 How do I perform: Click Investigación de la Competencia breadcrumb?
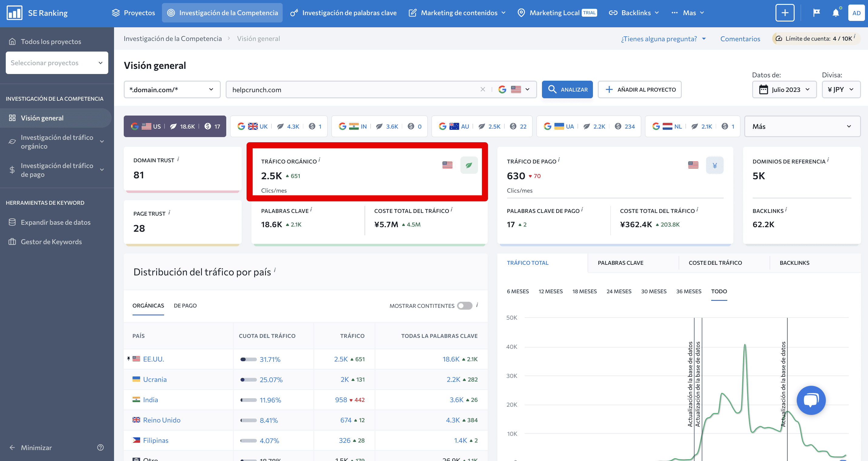click(173, 39)
